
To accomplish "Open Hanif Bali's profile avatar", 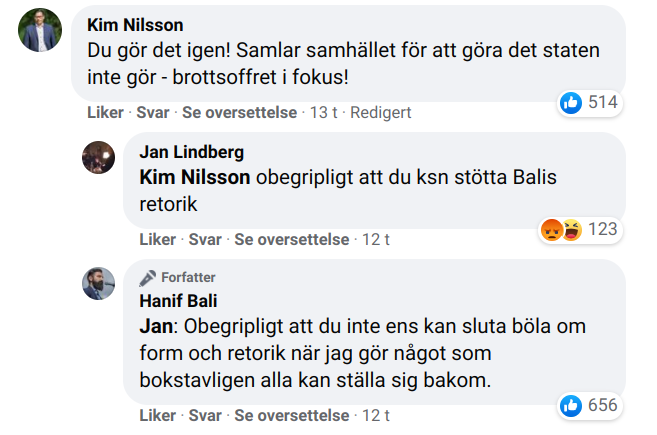I will [x=98, y=284].
